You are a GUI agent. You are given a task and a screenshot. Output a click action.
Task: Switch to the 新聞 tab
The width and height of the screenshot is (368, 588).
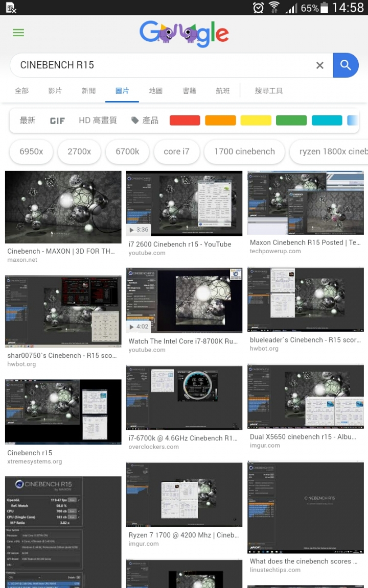click(88, 91)
